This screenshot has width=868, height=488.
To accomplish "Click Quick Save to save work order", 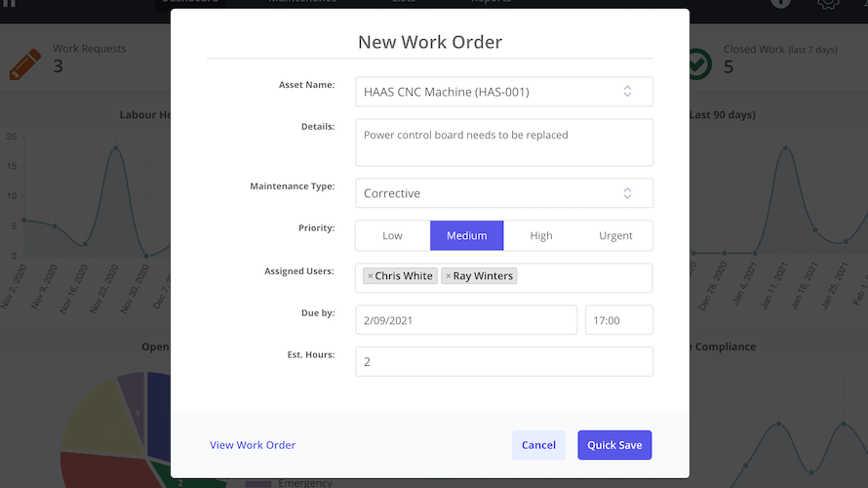I will (614, 445).
